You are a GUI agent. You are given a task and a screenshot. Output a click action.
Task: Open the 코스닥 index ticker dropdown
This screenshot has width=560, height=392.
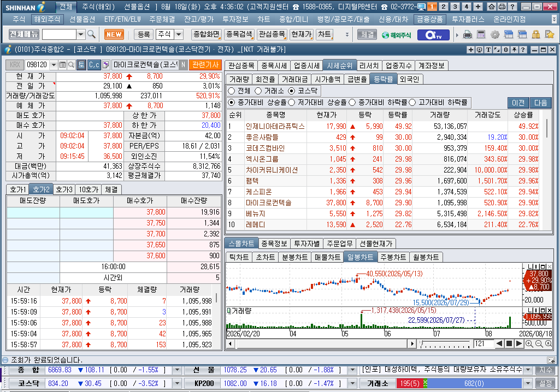pyautogui.click(x=177, y=383)
